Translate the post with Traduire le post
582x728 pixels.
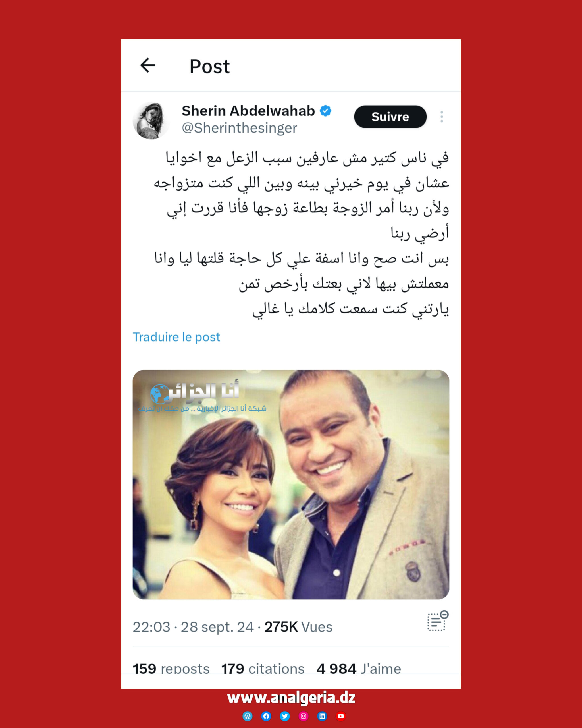coord(176,337)
